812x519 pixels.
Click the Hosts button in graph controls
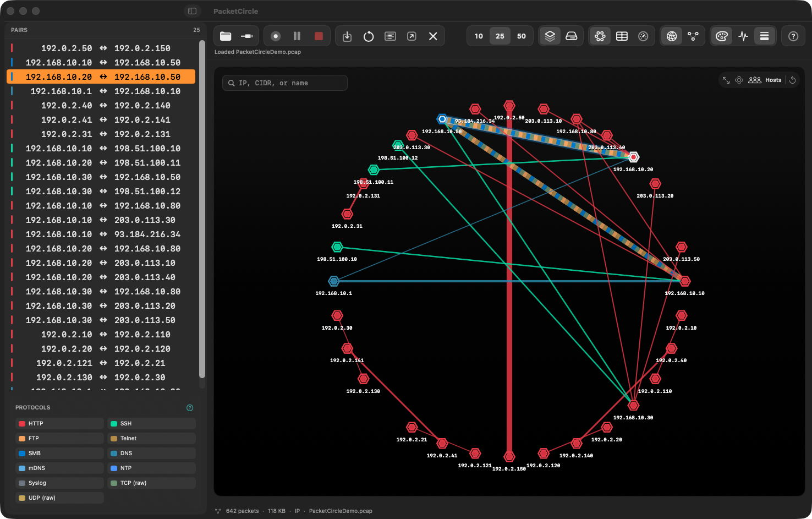coord(765,80)
